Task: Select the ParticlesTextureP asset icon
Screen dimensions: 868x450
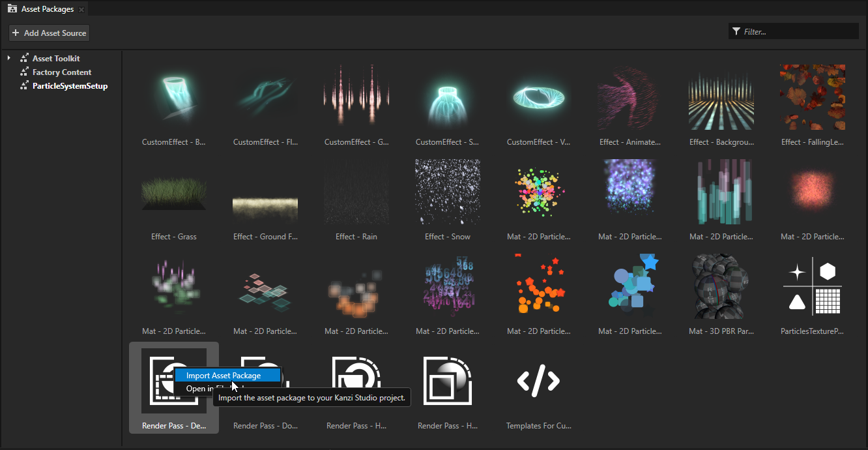Action: tap(813, 287)
